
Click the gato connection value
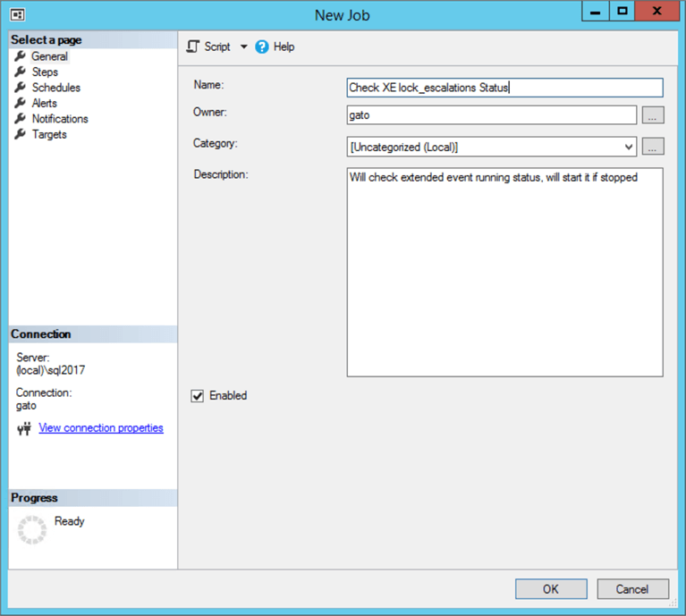(x=26, y=406)
